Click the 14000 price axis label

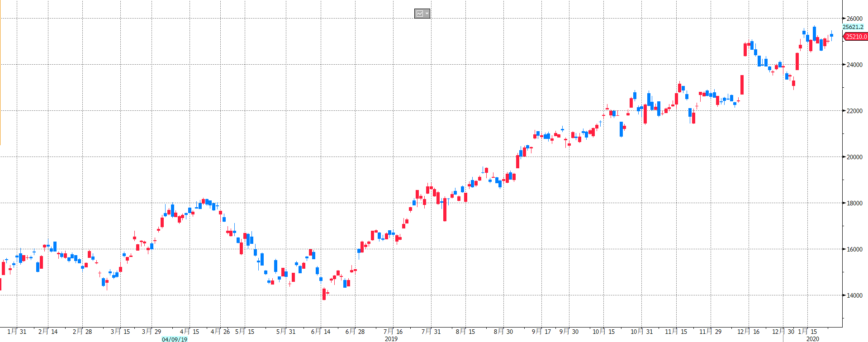click(x=854, y=295)
